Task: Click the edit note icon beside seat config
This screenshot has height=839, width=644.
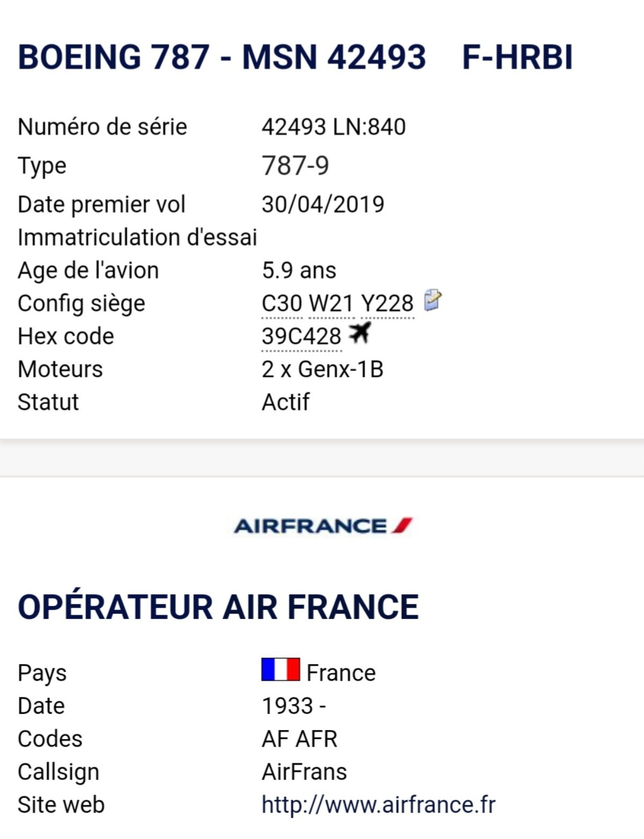Action: 433,300
